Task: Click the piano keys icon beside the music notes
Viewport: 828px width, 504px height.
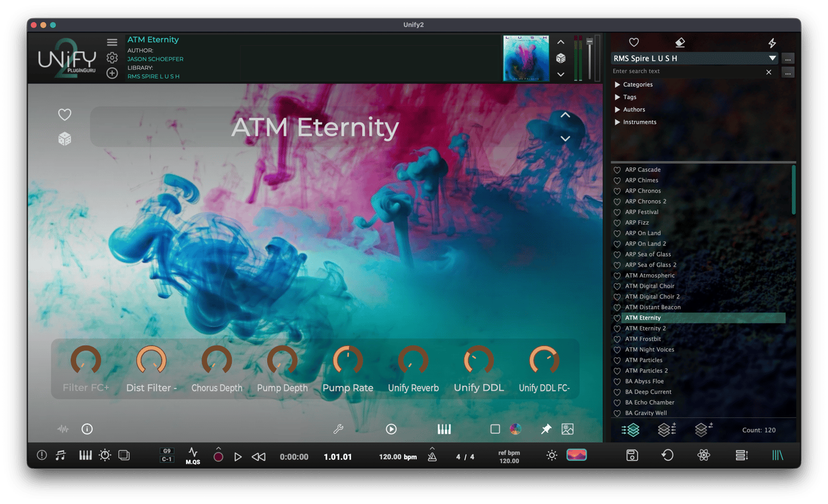Action: click(86, 455)
